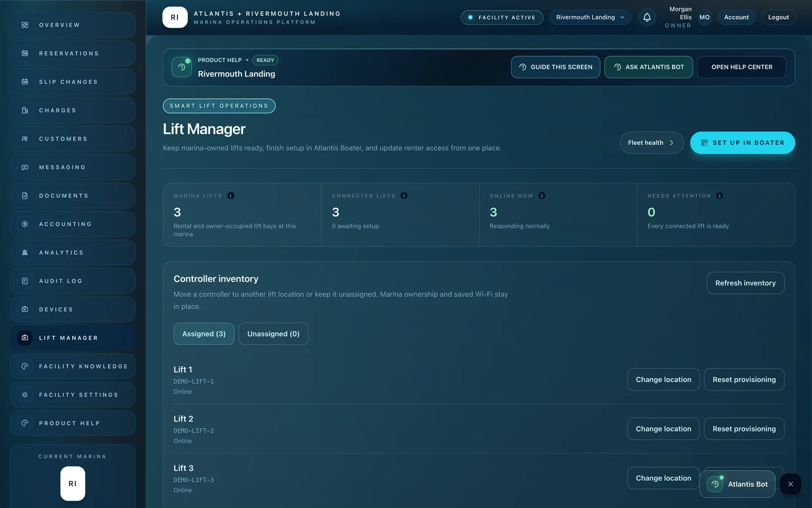Open the Rivermouth Landing facility dropdown
The width and height of the screenshot is (812, 508).
click(x=590, y=17)
